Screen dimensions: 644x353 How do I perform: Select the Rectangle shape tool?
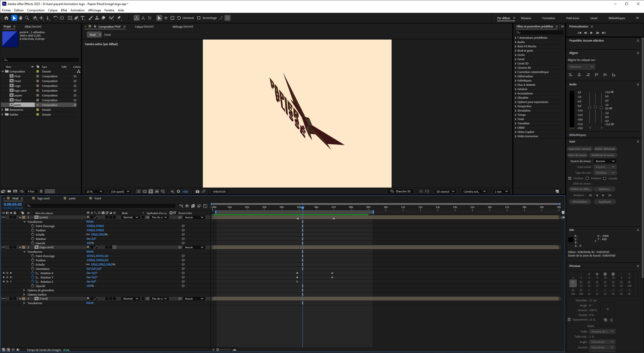(x=70, y=18)
